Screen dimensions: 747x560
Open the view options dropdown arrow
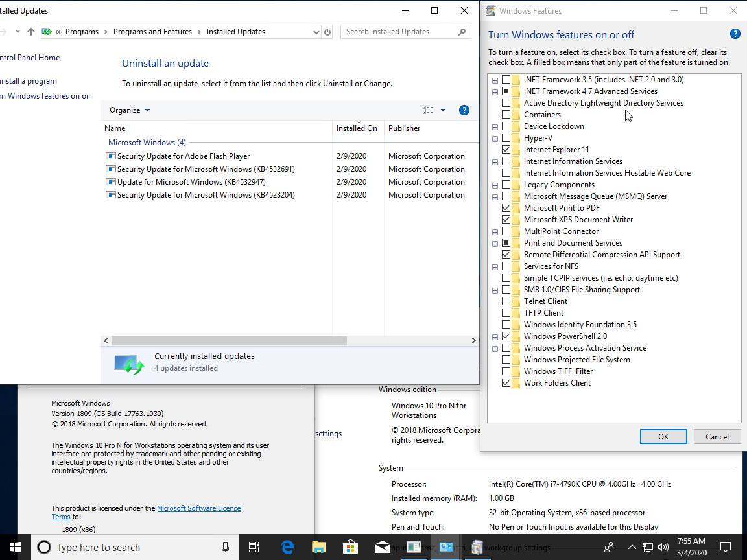click(443, 110)
